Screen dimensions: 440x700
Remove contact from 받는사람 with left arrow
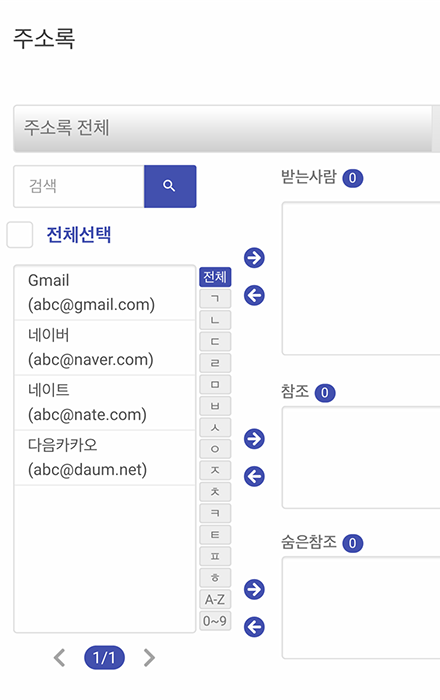pos(254,295)
